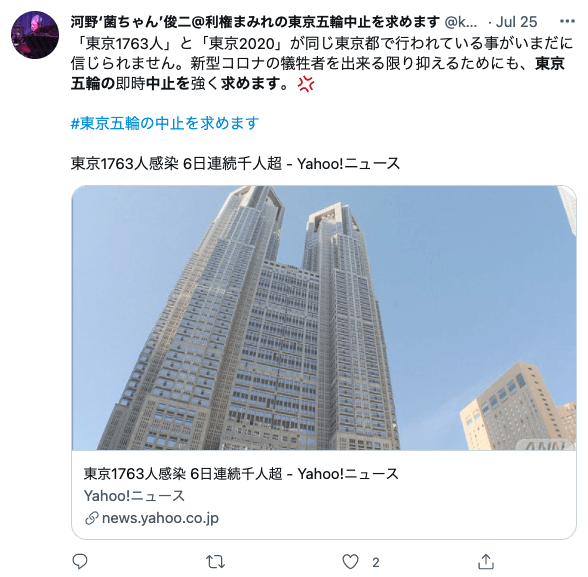
Task: Like the tweet with the heart icon
Action: pyautogui.click(x=350, y=562)
